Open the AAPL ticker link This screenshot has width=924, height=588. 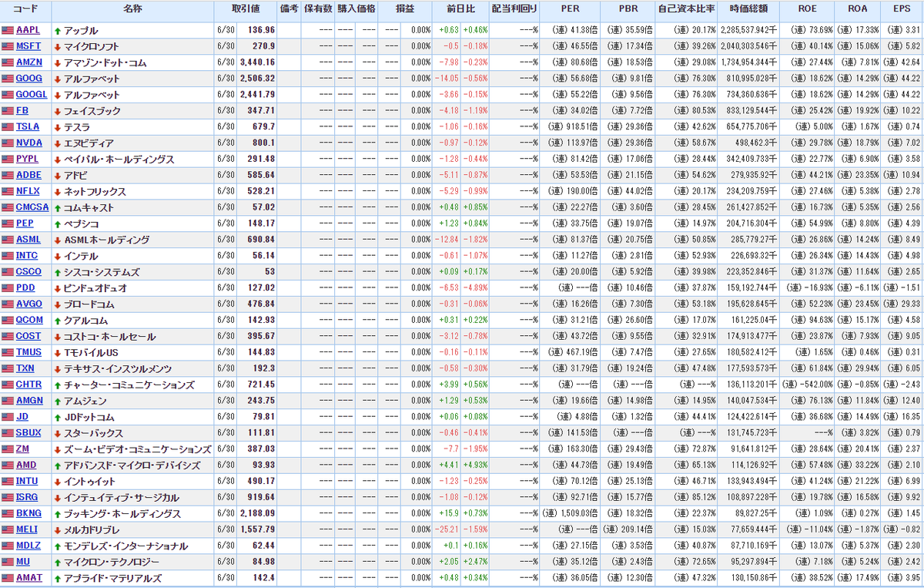pos(28,31)
